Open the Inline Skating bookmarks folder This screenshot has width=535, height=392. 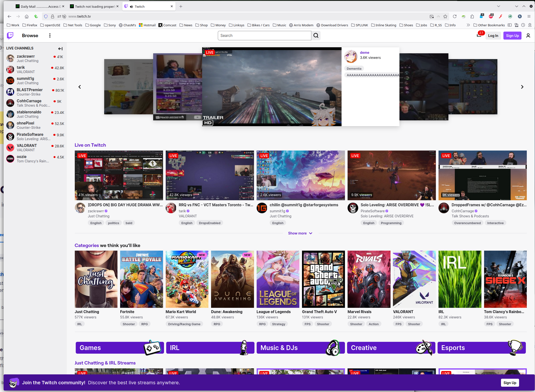pos(384,25)
